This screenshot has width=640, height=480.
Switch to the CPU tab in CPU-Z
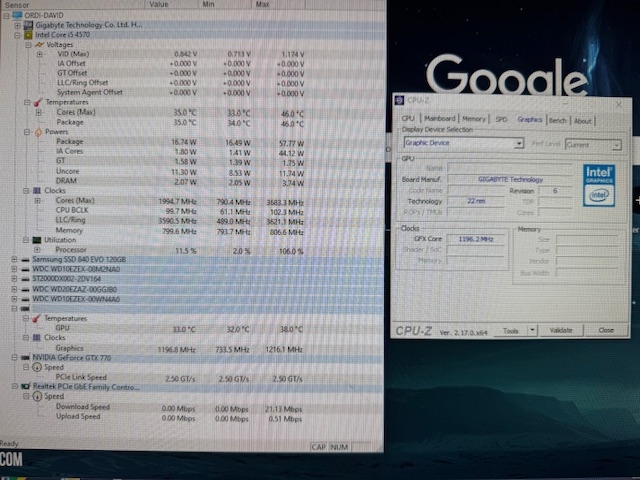click(x=408, y=118)
